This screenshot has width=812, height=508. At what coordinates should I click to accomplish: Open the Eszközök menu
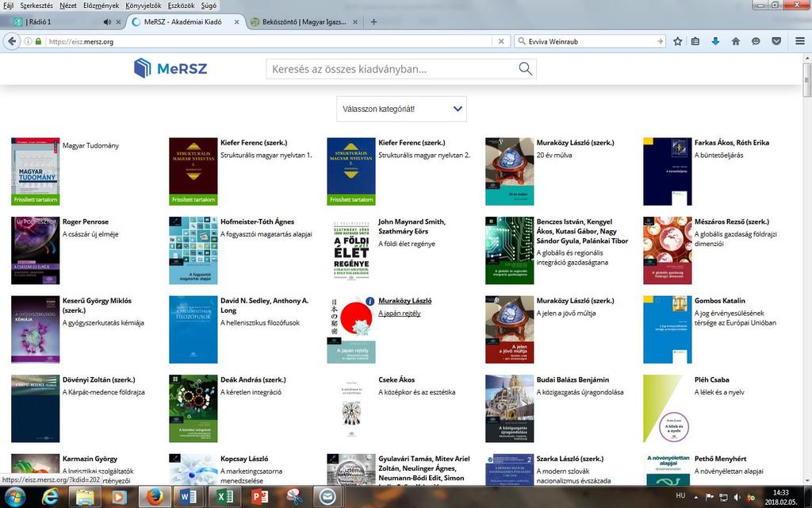click(182, 6)
